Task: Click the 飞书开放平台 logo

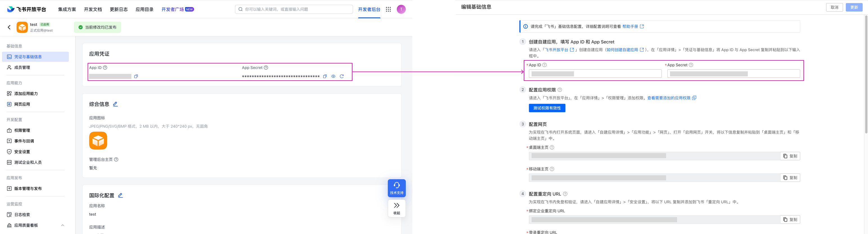Action: [26, 9]
